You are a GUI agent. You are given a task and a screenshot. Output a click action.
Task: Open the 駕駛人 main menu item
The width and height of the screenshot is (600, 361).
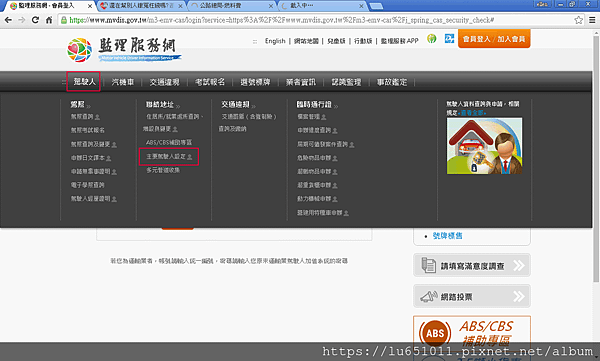(84, 82)
